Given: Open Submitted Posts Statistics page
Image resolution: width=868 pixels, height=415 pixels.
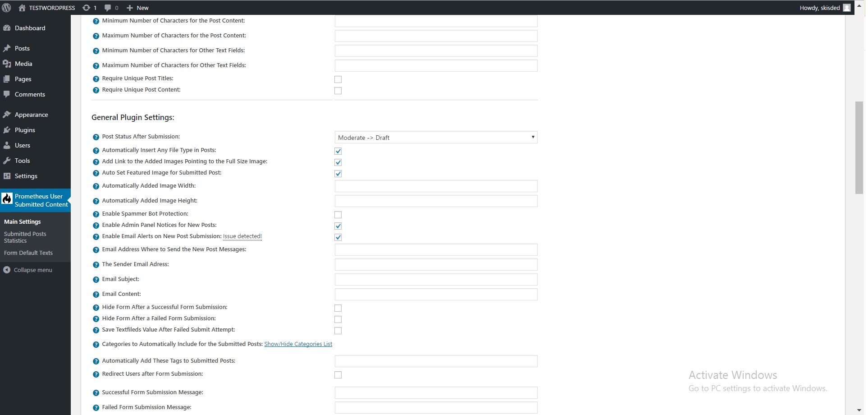Looking at the screenshot, I should (25, 237).
